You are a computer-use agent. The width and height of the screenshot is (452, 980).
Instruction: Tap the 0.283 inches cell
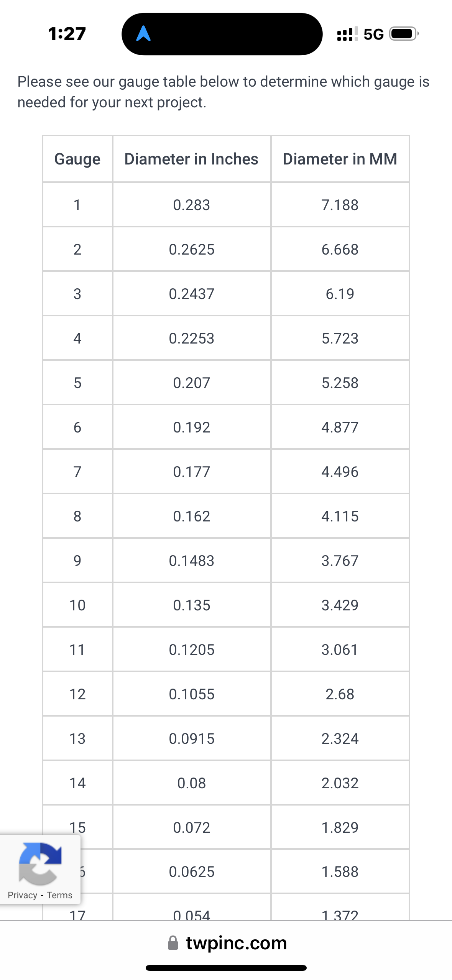tap(191, 205)
